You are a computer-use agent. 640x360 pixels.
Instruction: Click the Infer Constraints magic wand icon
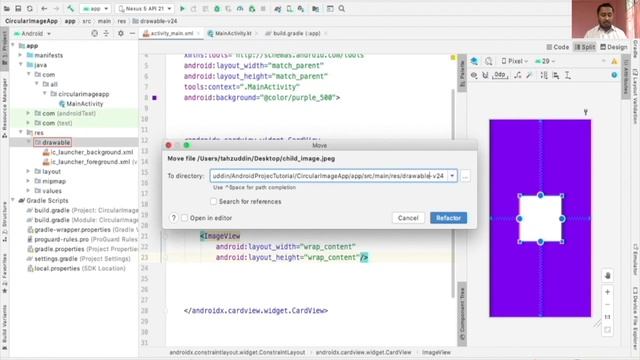(529, 75)
